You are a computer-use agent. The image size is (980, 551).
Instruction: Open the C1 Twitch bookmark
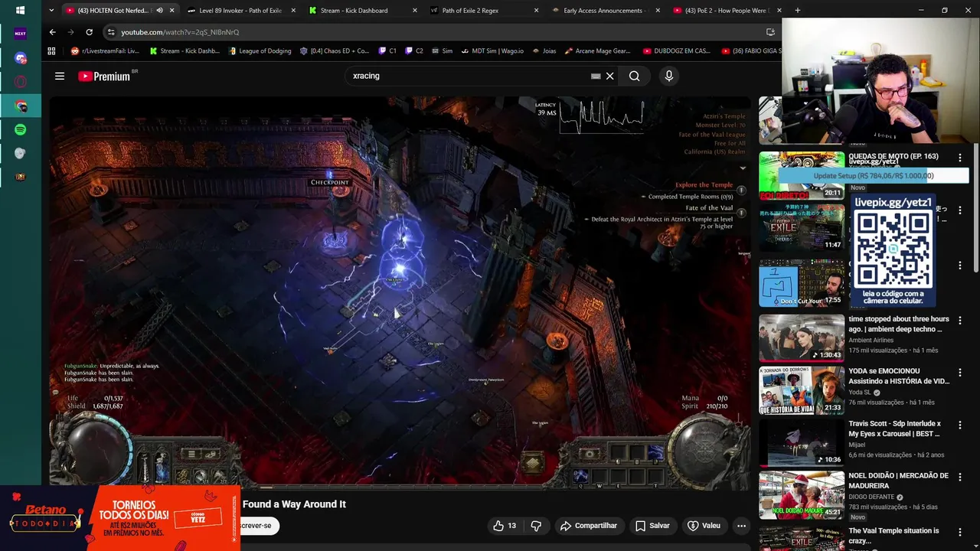click(388, 51)
